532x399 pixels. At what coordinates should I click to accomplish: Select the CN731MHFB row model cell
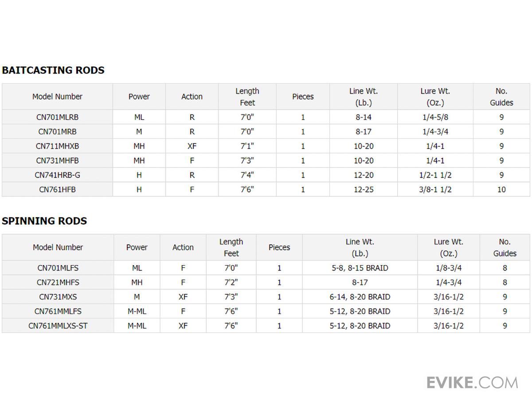(x=57, y=160)
